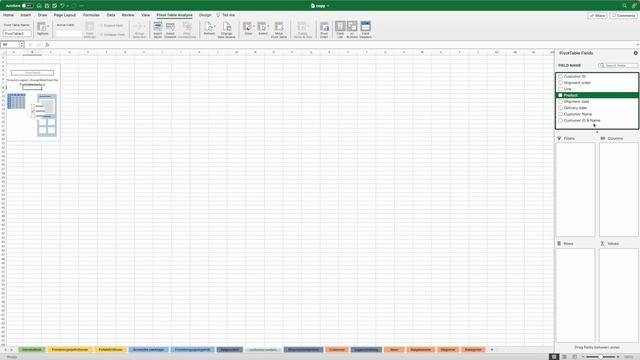The width and height of the screenshot is (640, 360).
Task: Check the Product field checkbox
Action: click(560, 95)
